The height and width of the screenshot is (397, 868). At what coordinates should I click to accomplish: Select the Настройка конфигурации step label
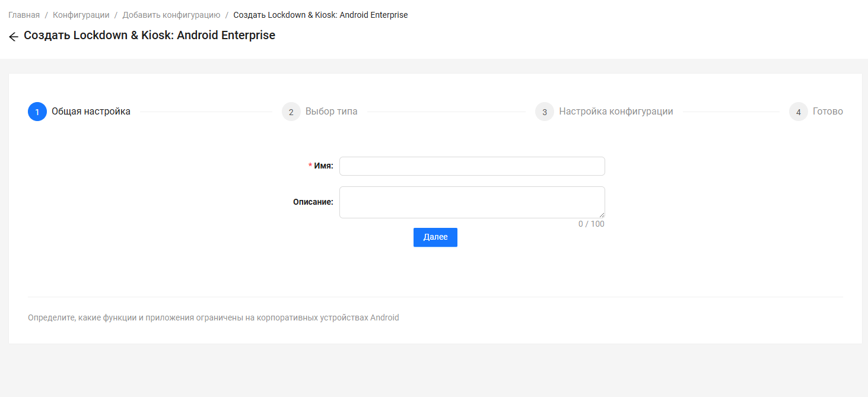click(616, 112)
